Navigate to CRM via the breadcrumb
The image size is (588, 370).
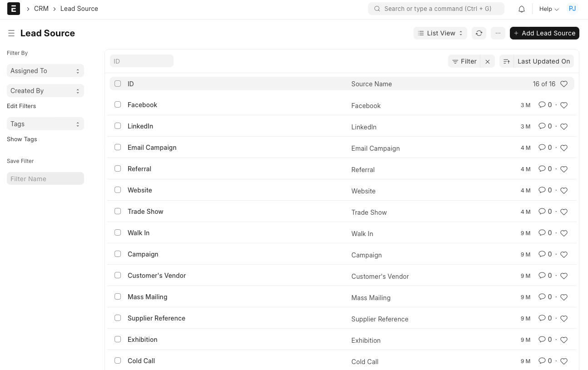tap(41, 8)
